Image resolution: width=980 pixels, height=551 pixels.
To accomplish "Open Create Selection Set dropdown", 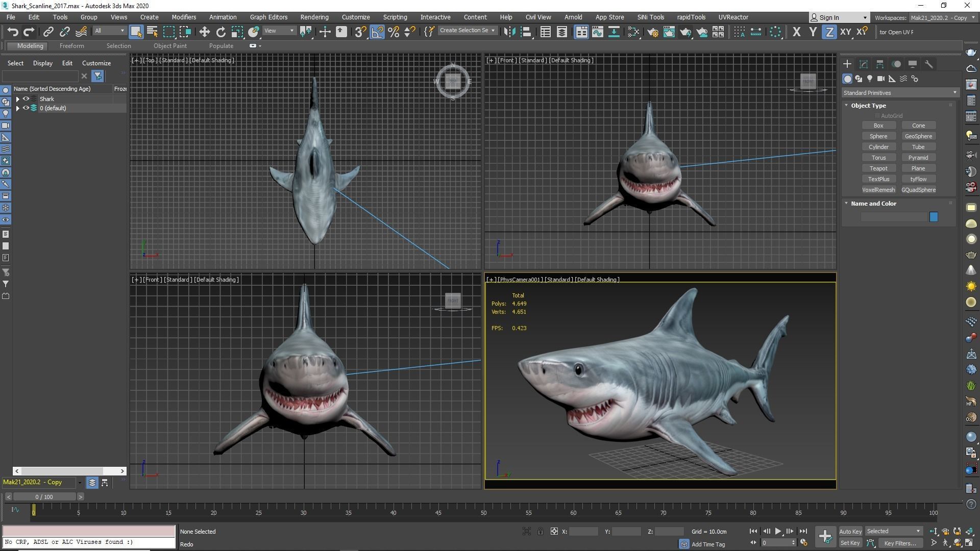I will tap(467, 31).
